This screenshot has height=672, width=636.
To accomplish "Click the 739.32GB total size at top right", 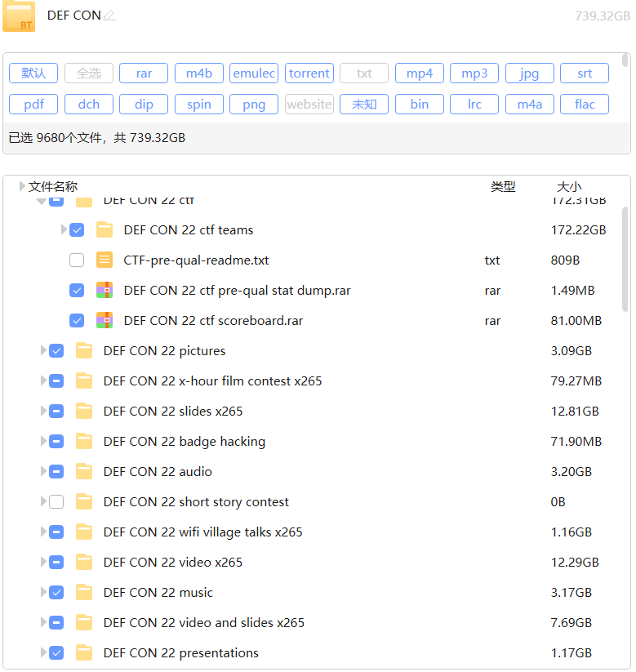I will click(x=603, y=16).
